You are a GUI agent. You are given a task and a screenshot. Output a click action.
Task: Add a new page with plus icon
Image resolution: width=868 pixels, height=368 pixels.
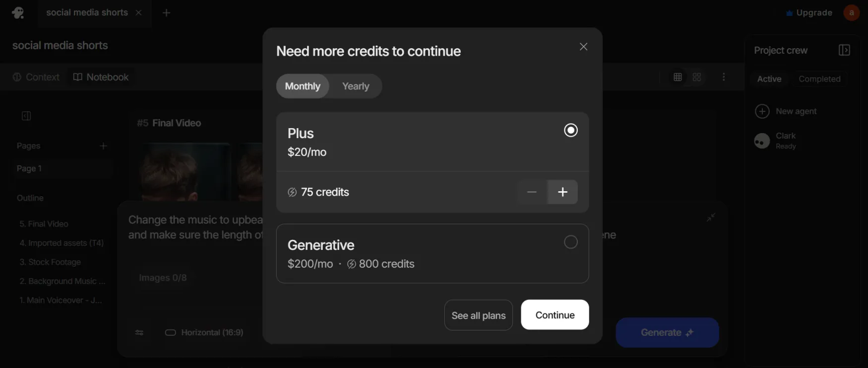click(103, 146)
